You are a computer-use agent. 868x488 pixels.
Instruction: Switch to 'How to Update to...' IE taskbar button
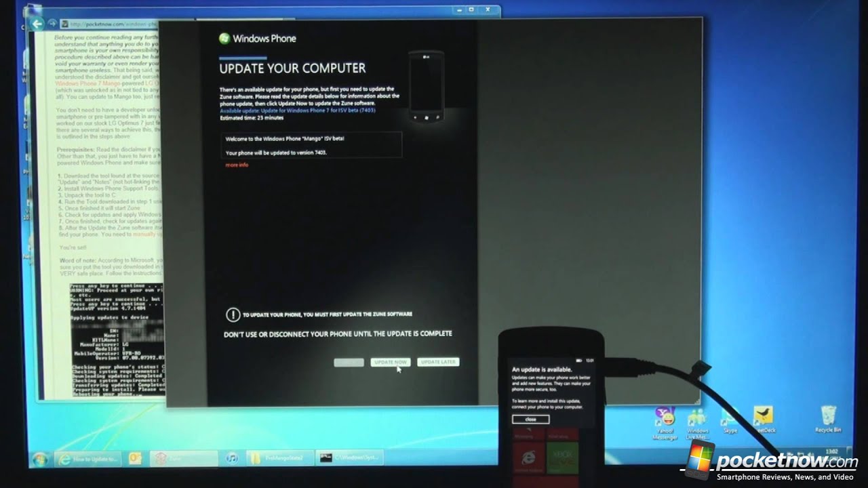[88, 459]
